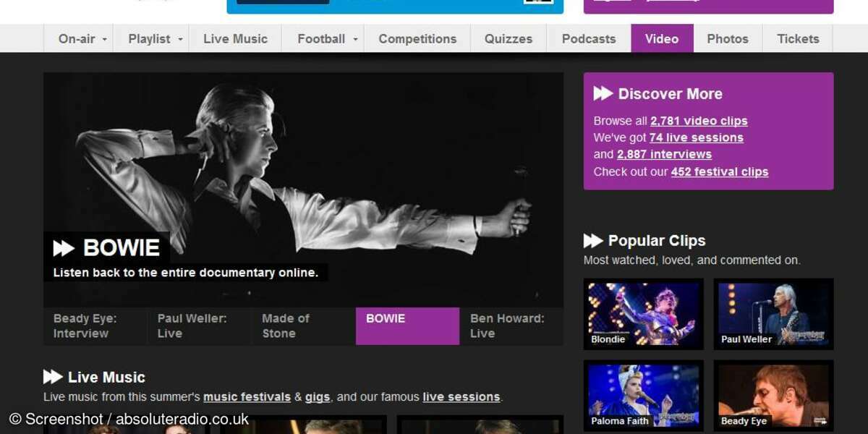Click the Listen back to the entire documentary caption
868x434 pixels.
[x=186, y=273]
